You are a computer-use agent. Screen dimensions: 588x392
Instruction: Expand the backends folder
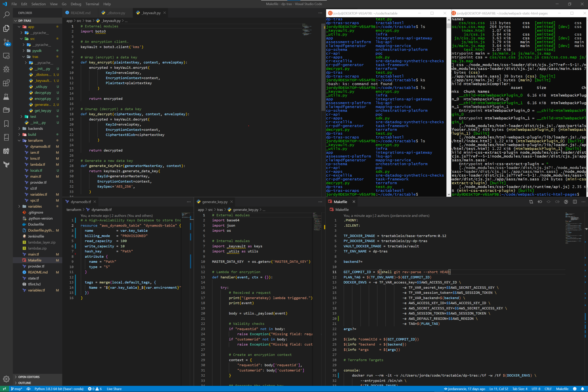pos(38,128)
